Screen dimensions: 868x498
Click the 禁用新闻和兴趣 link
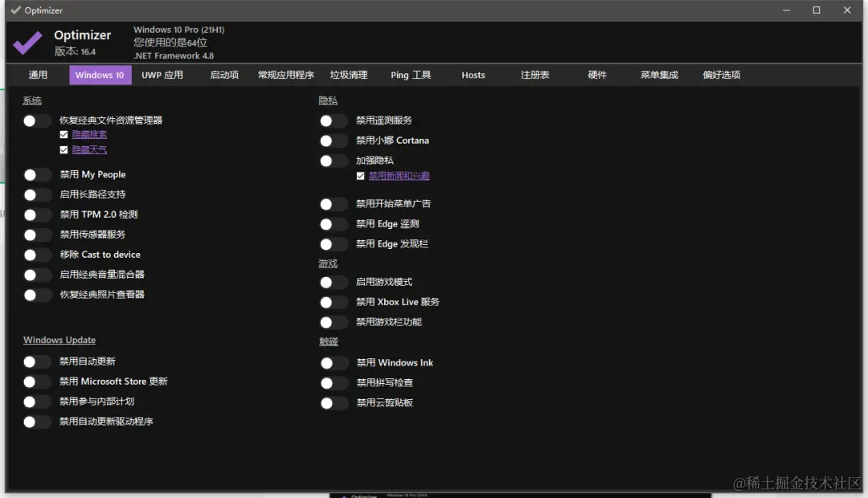(x=399, y=176)
